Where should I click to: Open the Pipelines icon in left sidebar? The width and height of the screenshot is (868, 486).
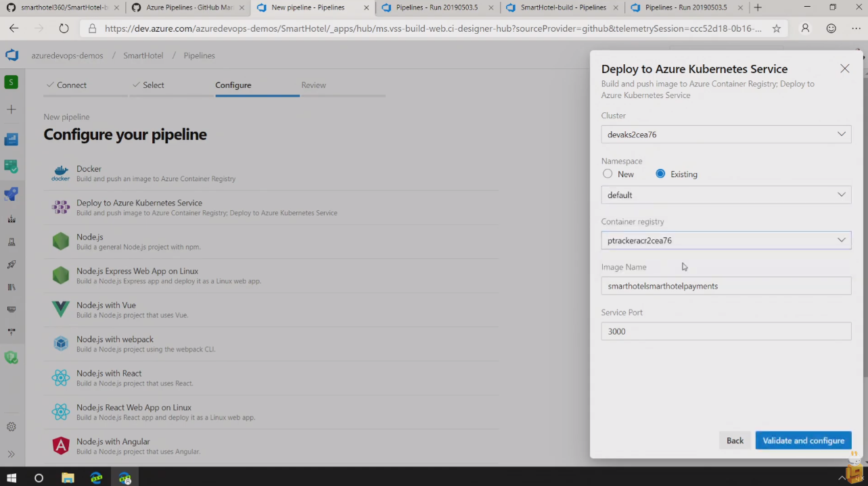tap(11, 194)
